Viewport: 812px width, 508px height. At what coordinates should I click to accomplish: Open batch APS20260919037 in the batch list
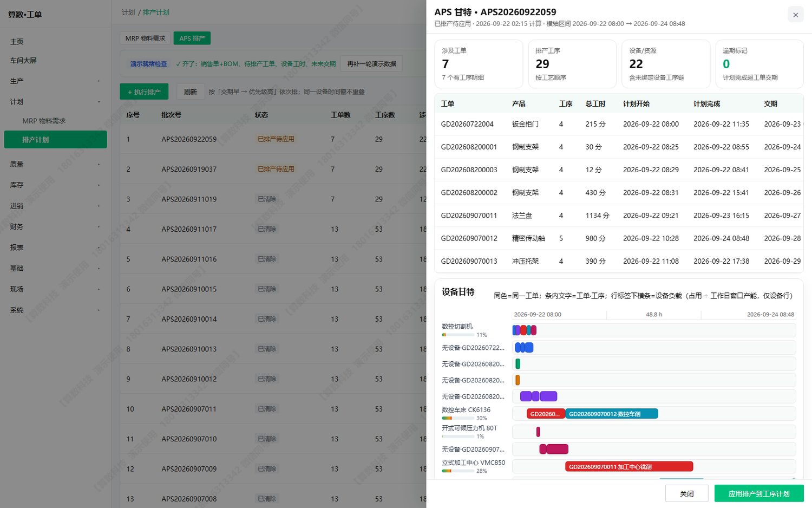click(x=189, y=170)
